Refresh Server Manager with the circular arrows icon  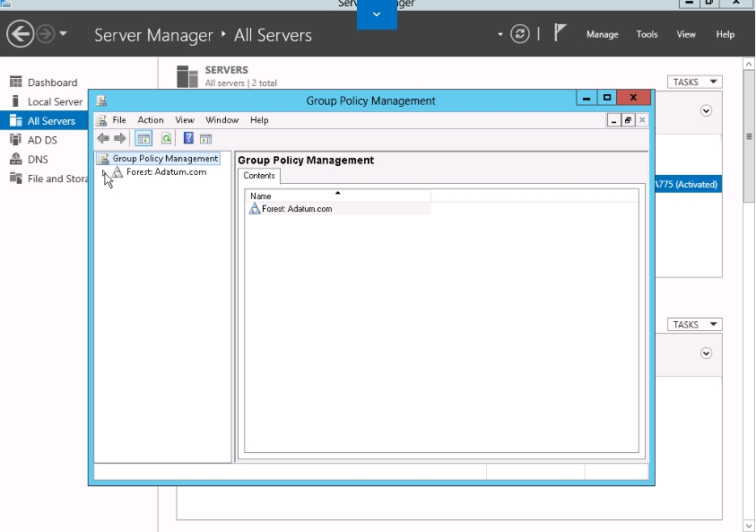click(520, 34)
